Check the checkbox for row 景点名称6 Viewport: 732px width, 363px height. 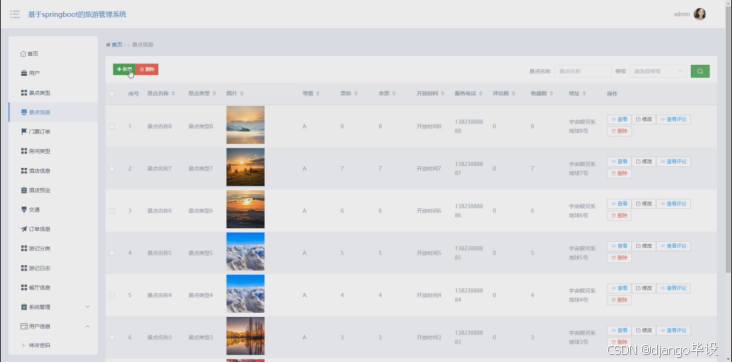pyautogui.click(x=112, y=211)
